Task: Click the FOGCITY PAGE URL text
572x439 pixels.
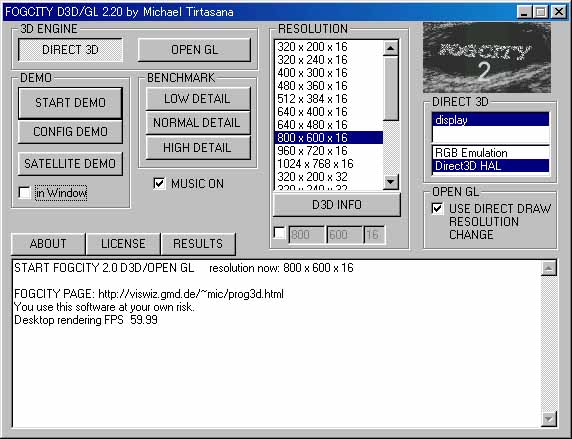Action: point(191,294)
